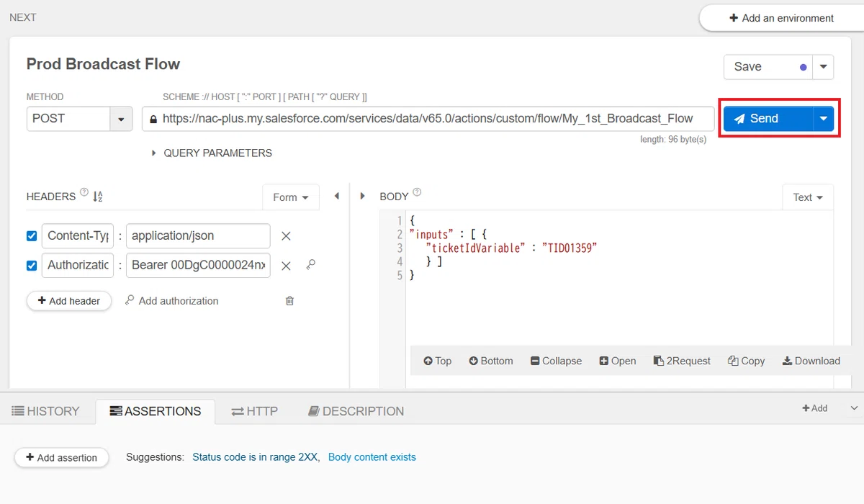Viewport: 864px width, 504px height.
Task: Remove the Content-Type header with its X icon
Action: pos(286,236)
